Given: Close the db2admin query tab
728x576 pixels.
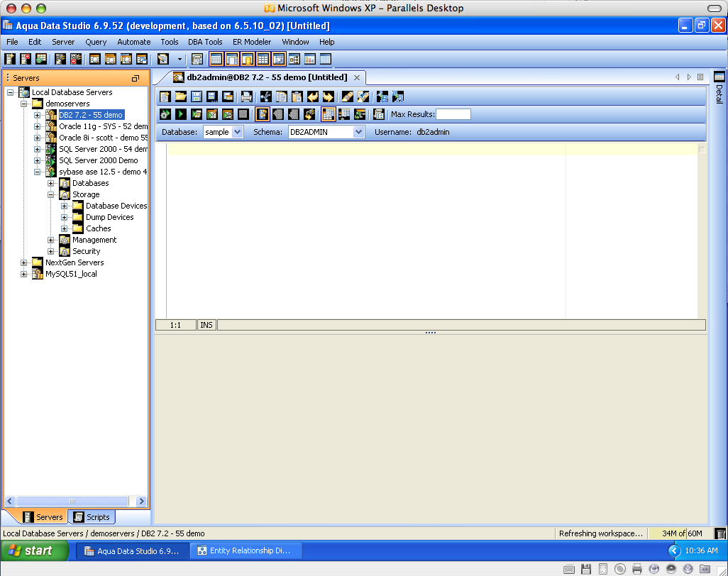Looking at the screenshot, I should point(357,77).
